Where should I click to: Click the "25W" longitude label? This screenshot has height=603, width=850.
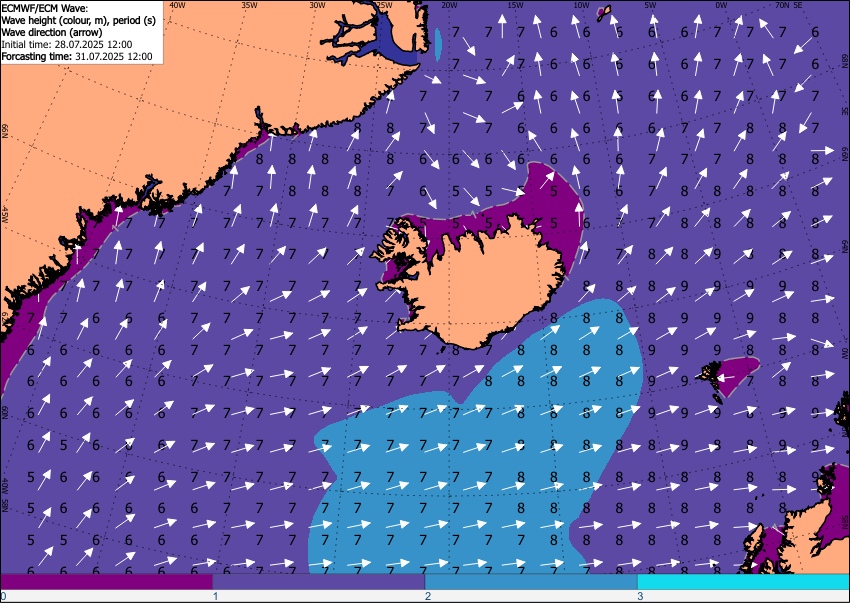pyautogui.click(x=384, y=5)
